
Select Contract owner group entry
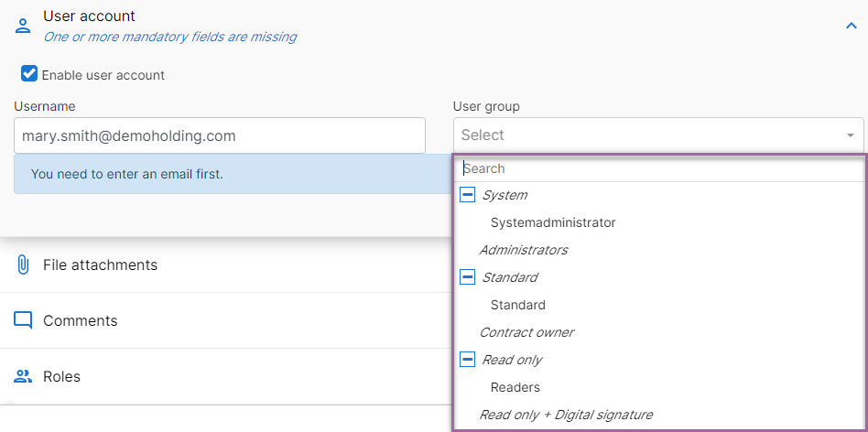pos(526,332)
